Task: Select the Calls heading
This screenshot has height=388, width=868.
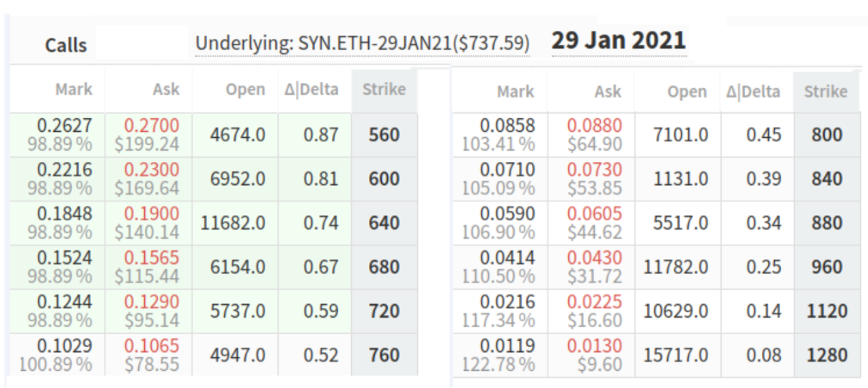Action: coord(66,45)
